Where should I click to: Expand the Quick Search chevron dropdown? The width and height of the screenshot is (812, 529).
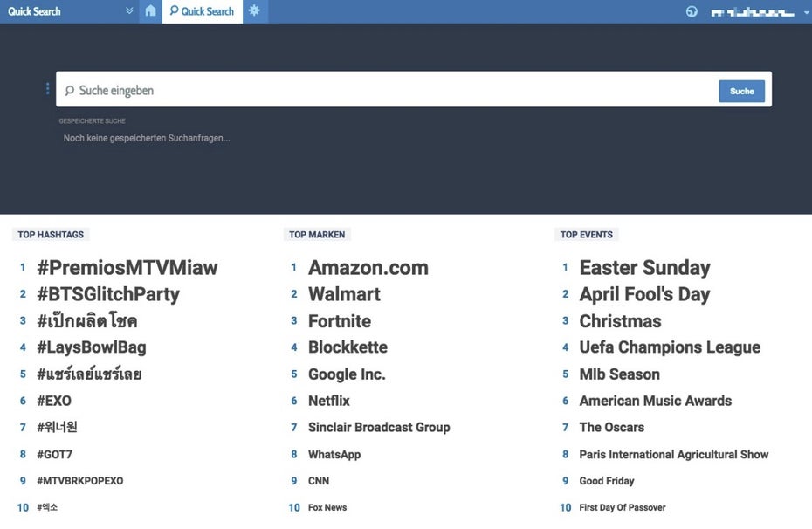(x=129, y=10)
